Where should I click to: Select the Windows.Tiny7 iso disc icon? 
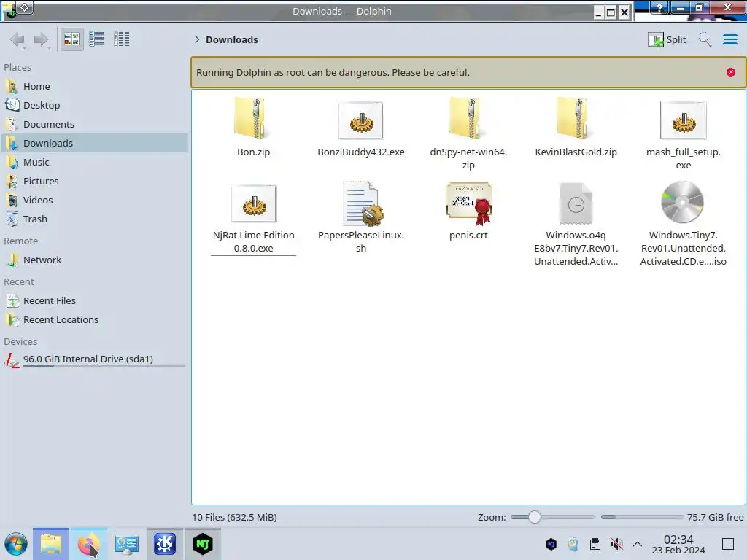[683, 203]
